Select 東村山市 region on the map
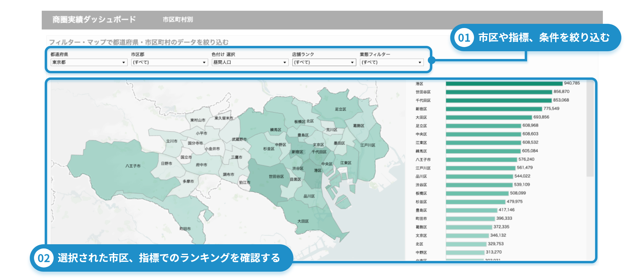 198,121
